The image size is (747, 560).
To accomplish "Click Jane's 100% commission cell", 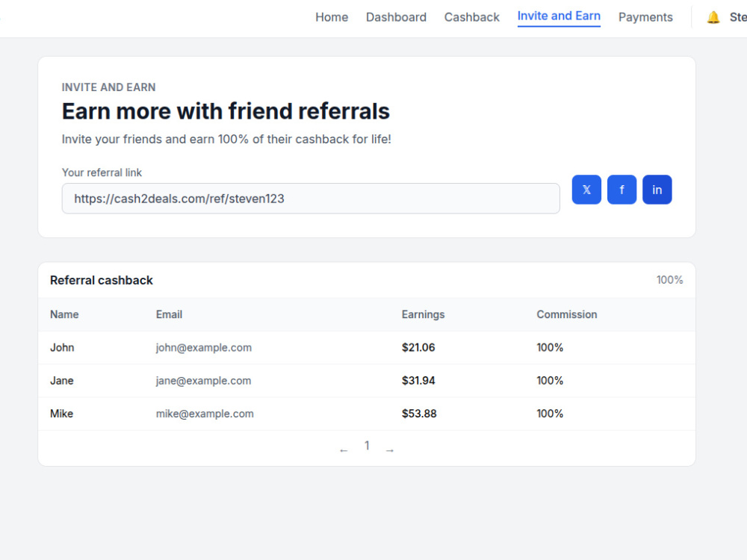I will coord(550,381).
